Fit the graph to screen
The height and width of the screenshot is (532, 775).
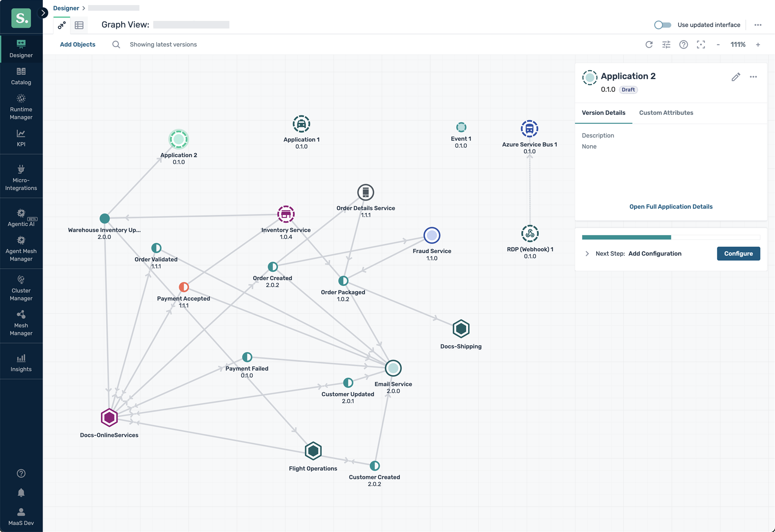pyautogui.click(x=701, y=44)
